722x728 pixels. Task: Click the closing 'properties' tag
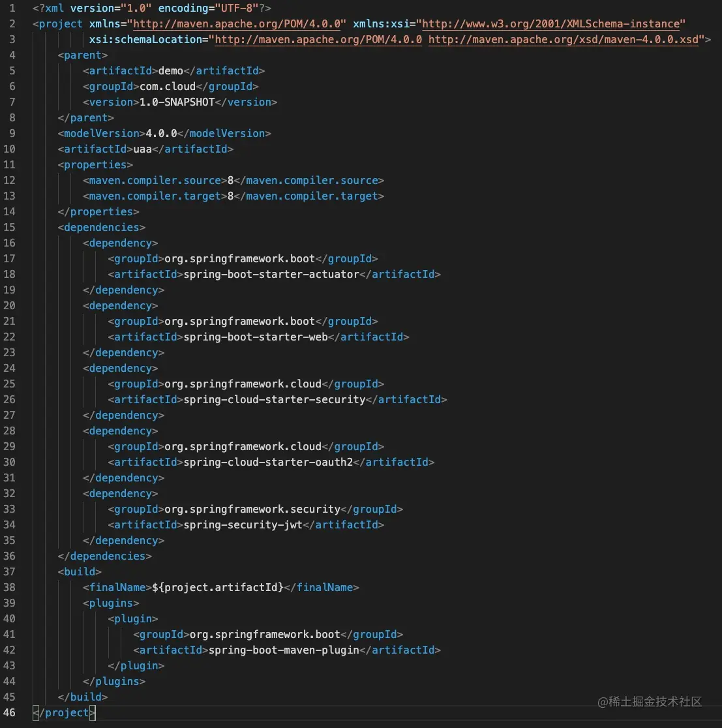[x=98, y=212]
